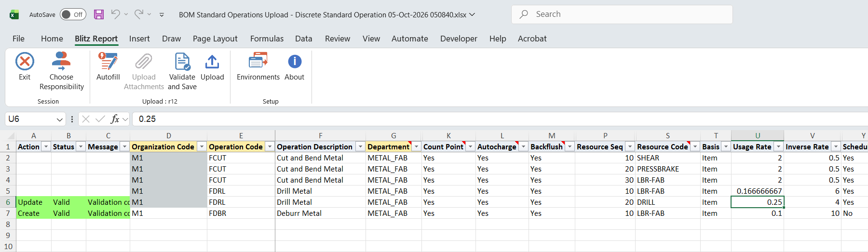The width and height of the screenshot is (868, 252).
Task: Switch to Formulas tab
Action: (x=267, y=39)
